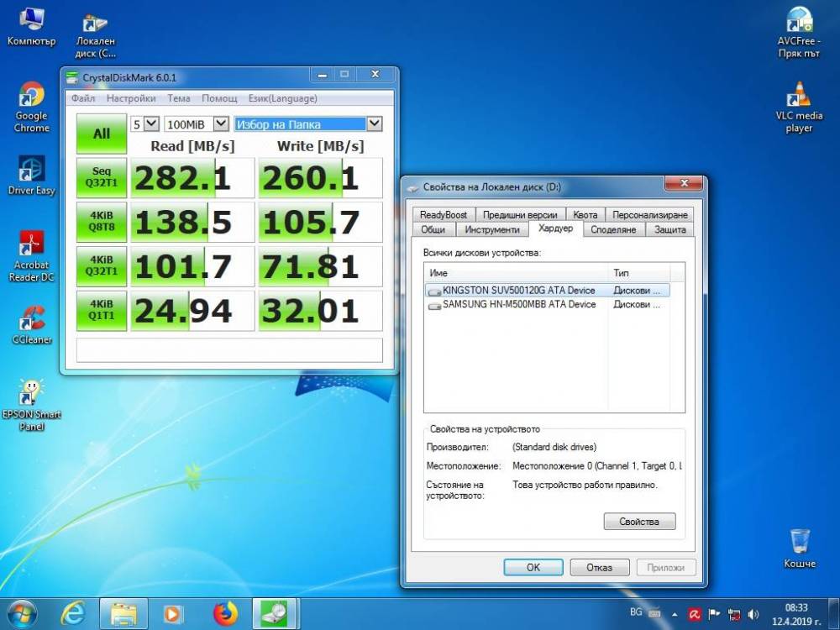Viewport: 840px width, 630px height.
Task: Switch to the Квота tab
Action: [585, 215]
